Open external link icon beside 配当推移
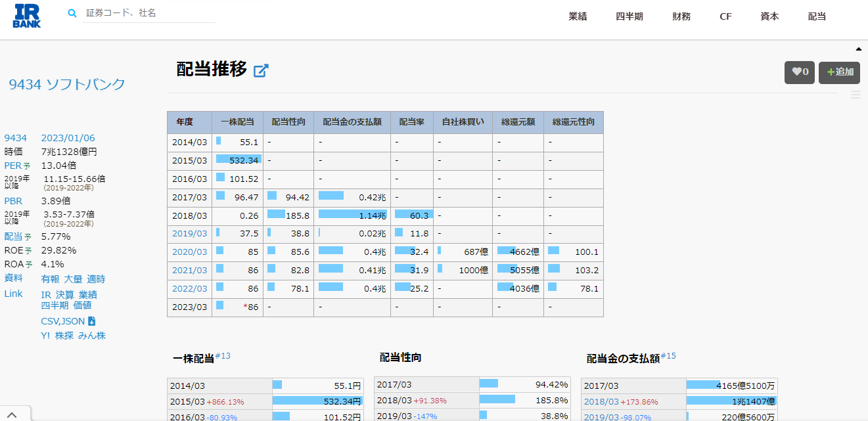 coord(262,70)
